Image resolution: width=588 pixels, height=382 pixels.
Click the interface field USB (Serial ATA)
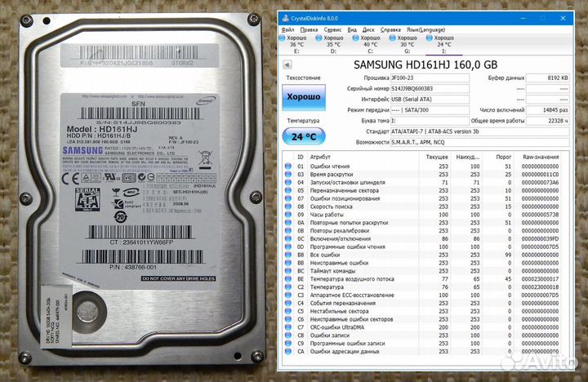click(x=430, y=100)
